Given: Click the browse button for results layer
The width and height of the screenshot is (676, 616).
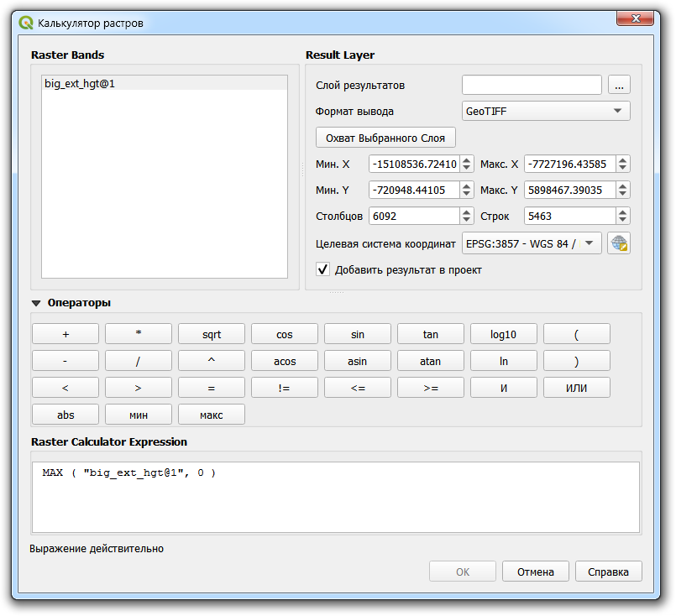Looking at the screenshot, I should point(619,85).
